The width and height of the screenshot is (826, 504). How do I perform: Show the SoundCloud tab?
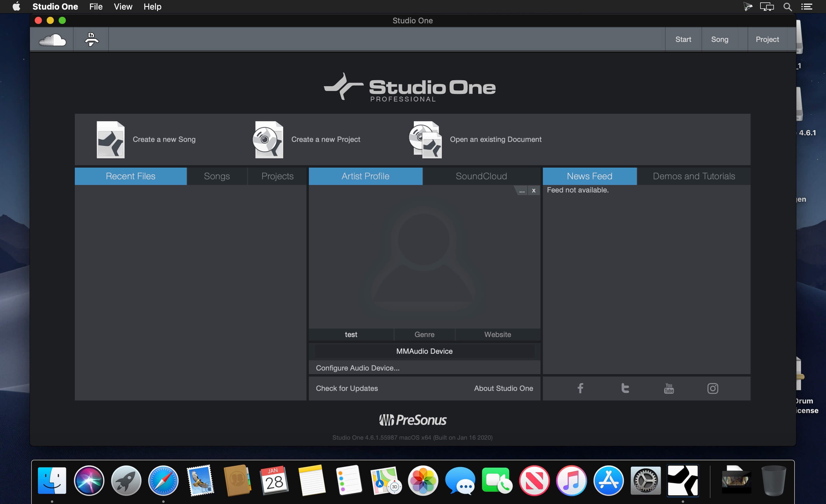(x=482, y=176)
